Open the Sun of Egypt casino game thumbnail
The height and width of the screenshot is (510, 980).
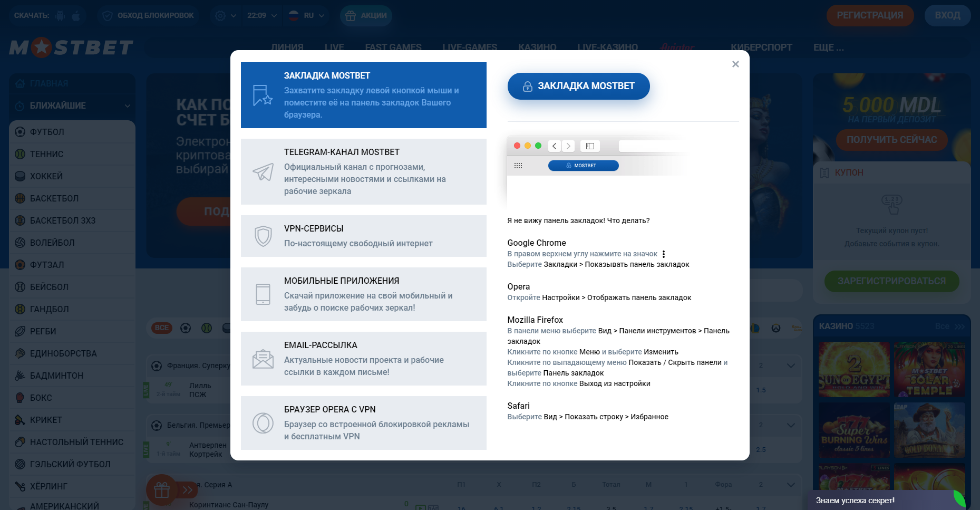tap(854, 369)
